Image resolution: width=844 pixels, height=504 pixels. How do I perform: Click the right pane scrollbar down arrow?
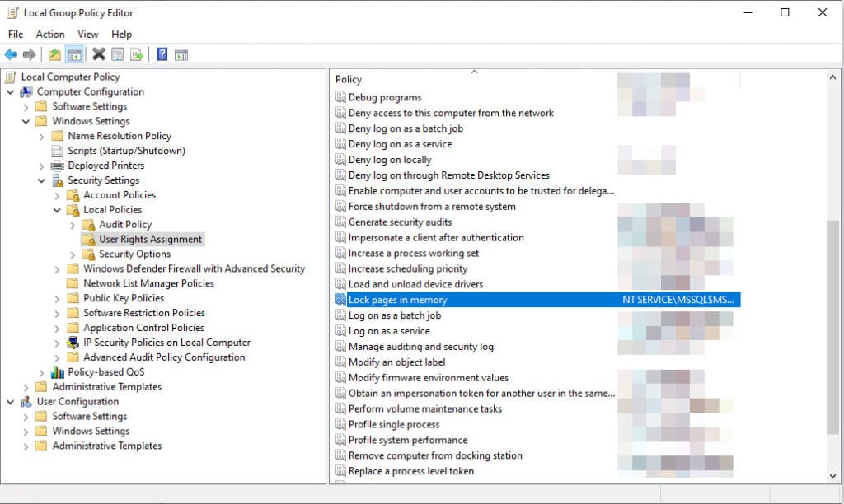pos(833,474)
